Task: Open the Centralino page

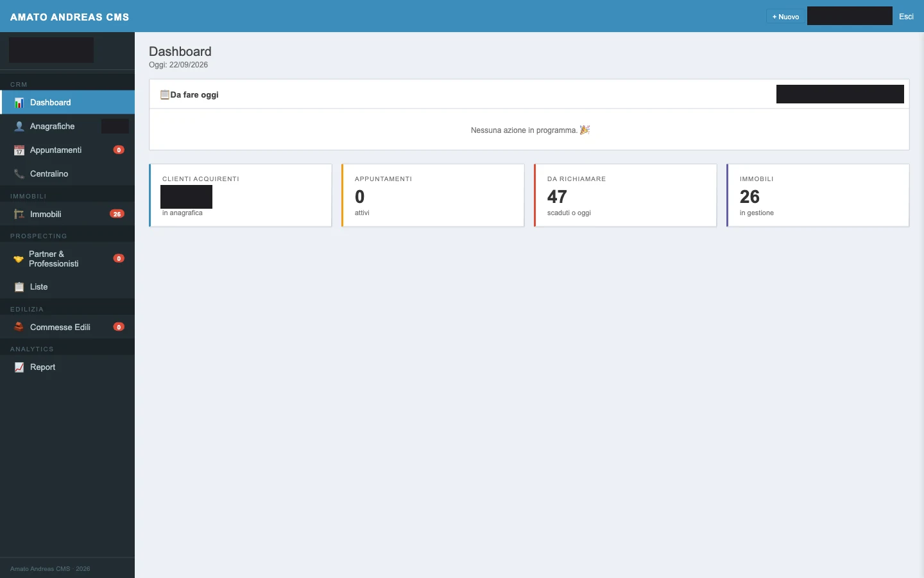Action: coord(67,174)
